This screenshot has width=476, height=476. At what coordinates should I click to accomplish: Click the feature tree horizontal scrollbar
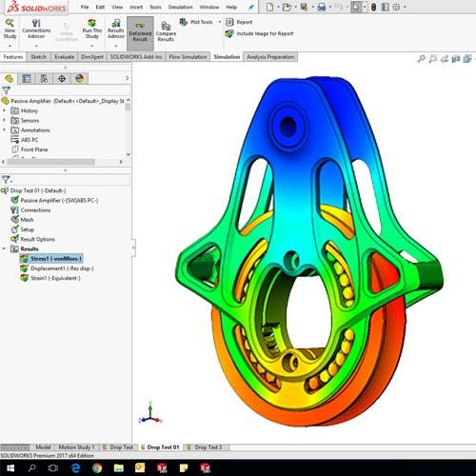point(50,162)
